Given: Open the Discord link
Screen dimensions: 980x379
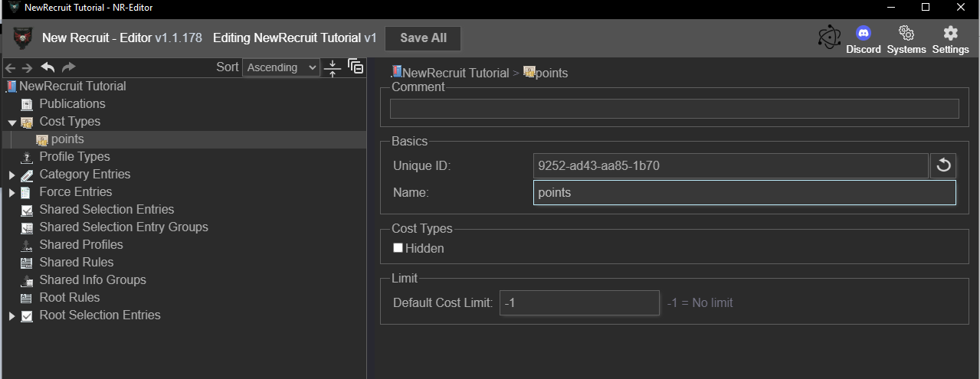Looking at the screenshot, I should tap(864, 40).
